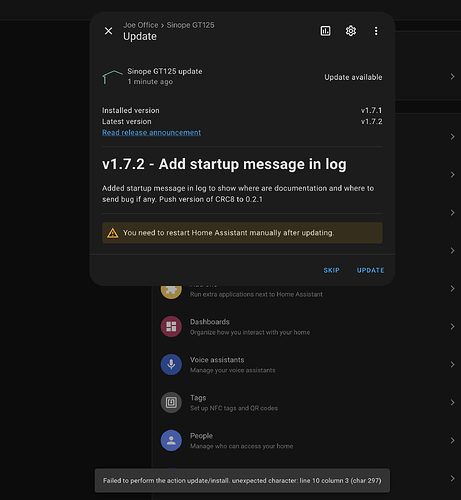Open People settings row

pyautogui.click(x=307, y=441)
